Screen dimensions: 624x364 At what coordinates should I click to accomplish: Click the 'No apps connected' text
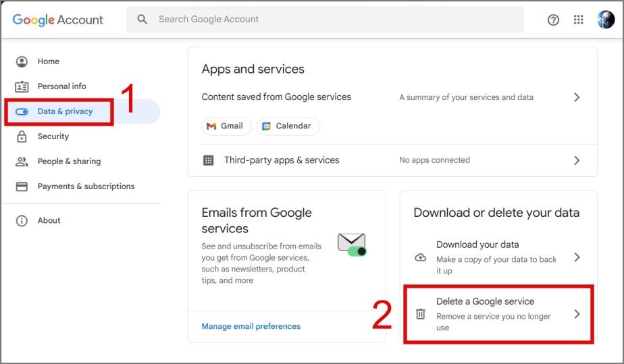click(x=434, y=160)
